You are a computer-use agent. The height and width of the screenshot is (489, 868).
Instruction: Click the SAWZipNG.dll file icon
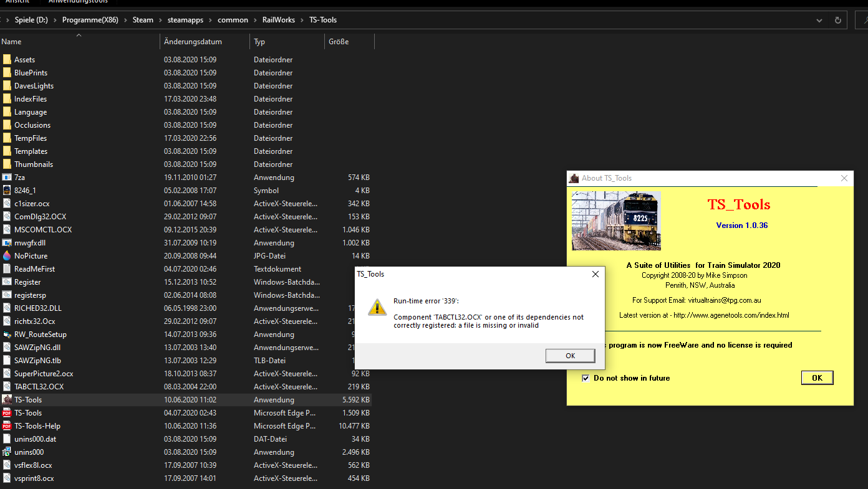(x=7, y=348)
